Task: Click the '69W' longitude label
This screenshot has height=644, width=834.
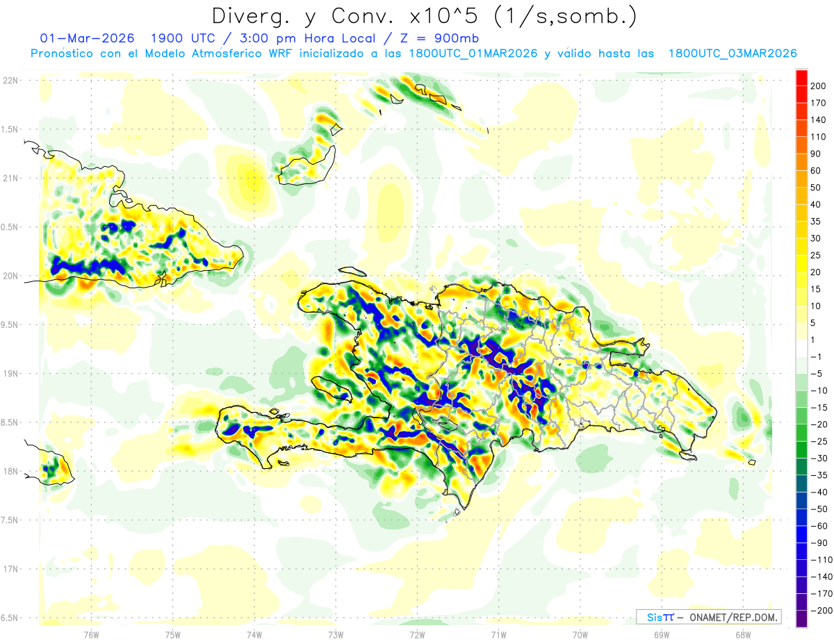Action: click(662, 634)
